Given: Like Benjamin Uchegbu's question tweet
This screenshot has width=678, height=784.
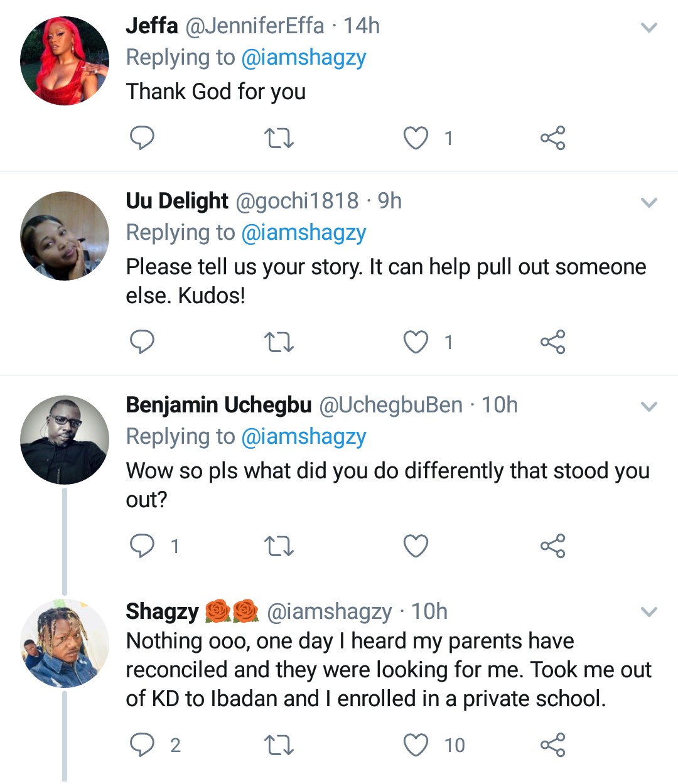Looking at the screenshot, I should 416,546.
